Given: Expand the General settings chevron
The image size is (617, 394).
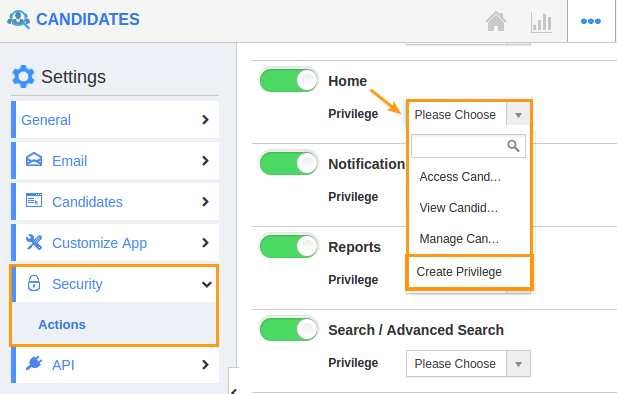Looking at the screenshot, I should (205, 120).
